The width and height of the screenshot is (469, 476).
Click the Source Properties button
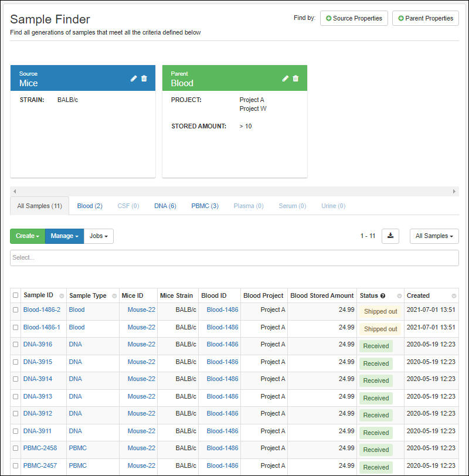point(354,18)
